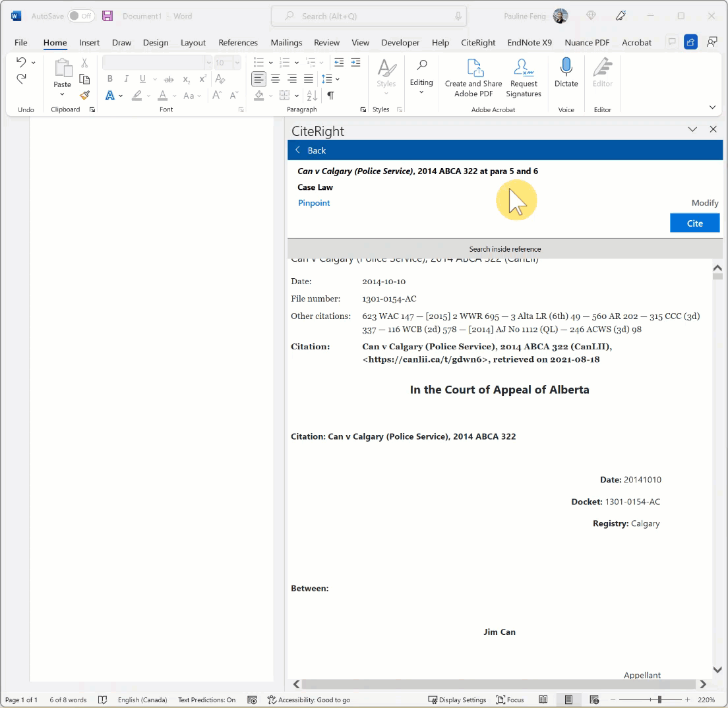Click Request Signatures icon
Viewport: 728px width, 708px height.
click(524, 78)
